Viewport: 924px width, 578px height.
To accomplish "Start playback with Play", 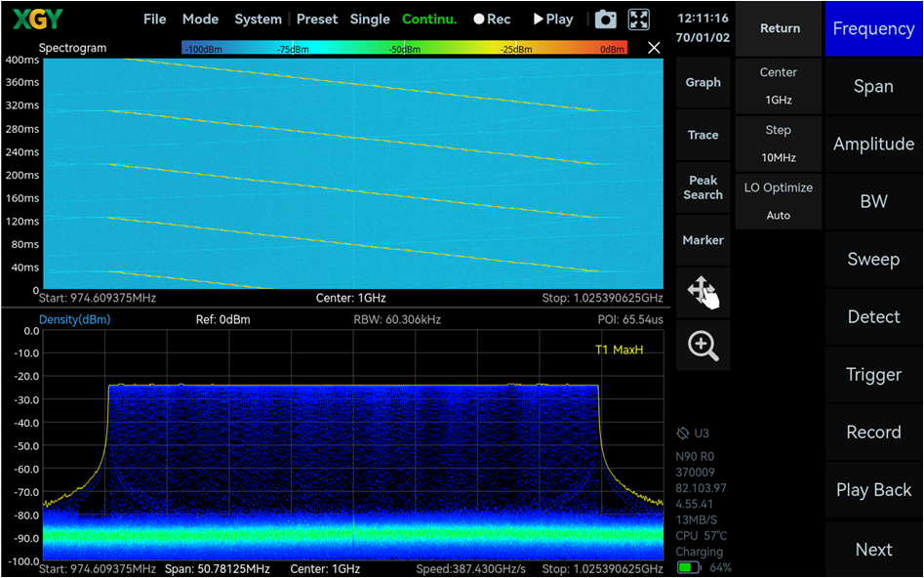I will pos(553,20).
